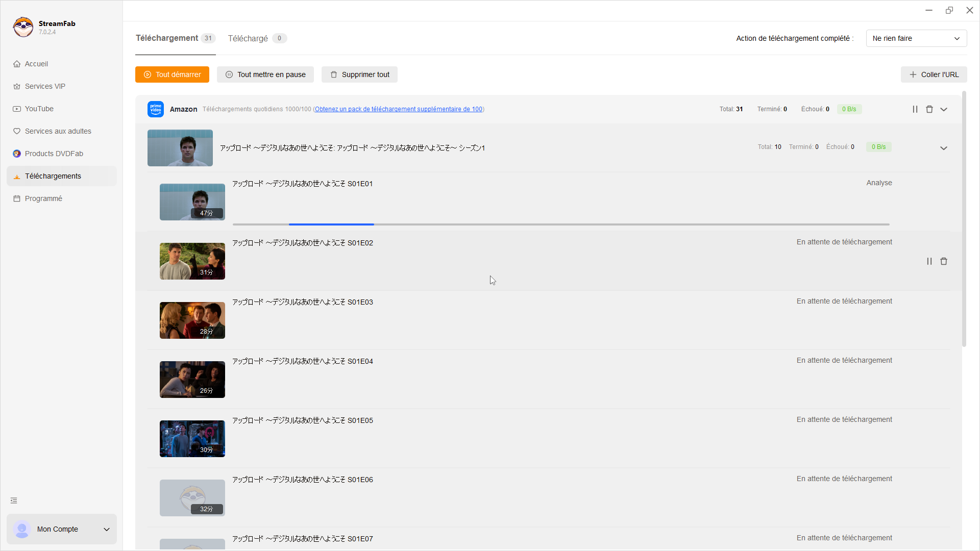Open the extra download pack link
Screen dimensions: 980x551
point(399,109)
